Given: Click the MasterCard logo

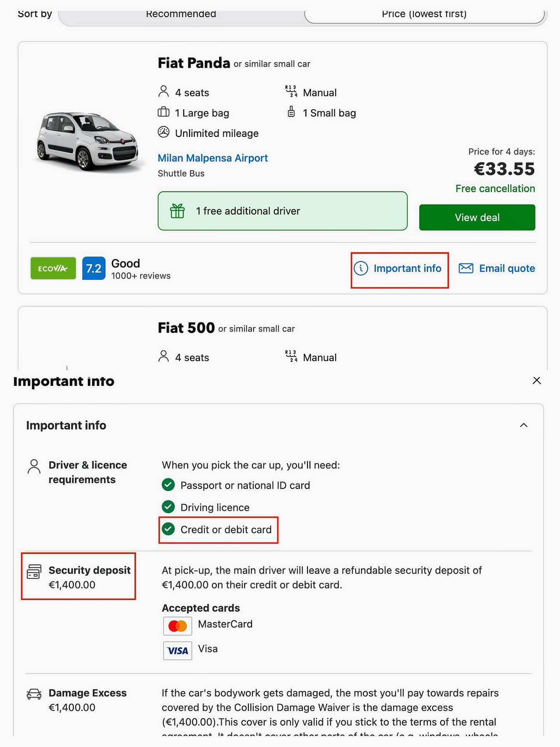Looking at the screenshot, I should (177, 626).
